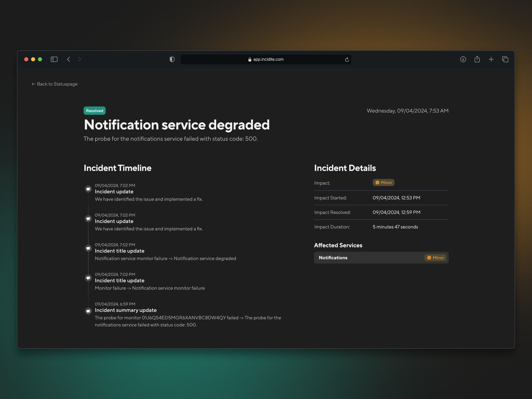Toggle the Safari sidebar icon

pos(54,59)
